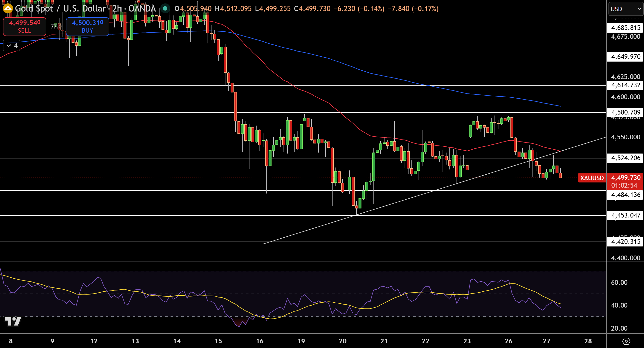
Task: Click the low value L4,499.255
Action: coord(273,9)
